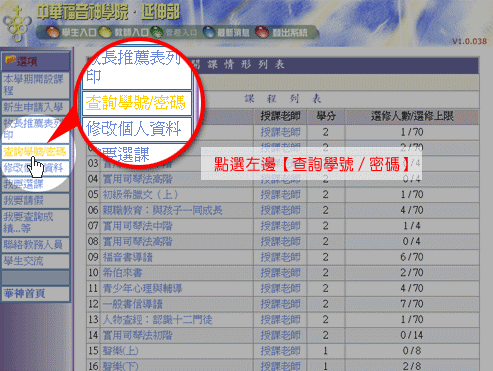Click 授課老師 link for course 11
This screenshot has height=371, width=493.
pyautogui.click(x=280, y=288)
